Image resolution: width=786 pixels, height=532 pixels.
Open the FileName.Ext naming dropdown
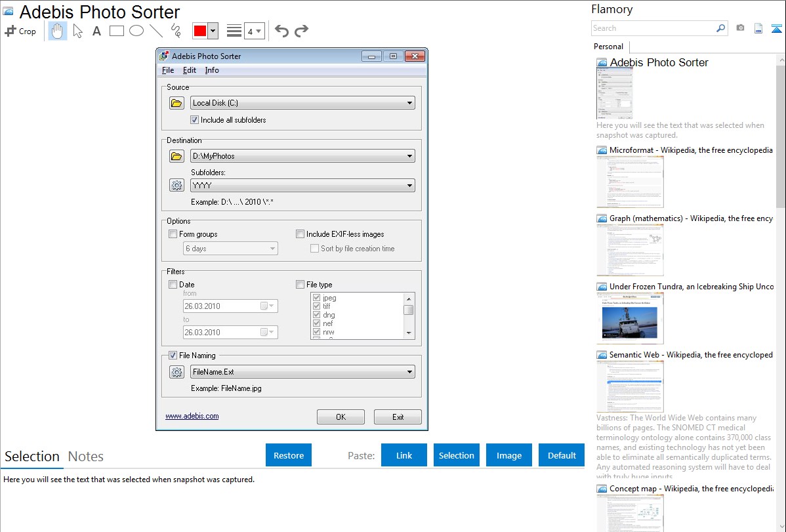[x=302, y=372]
